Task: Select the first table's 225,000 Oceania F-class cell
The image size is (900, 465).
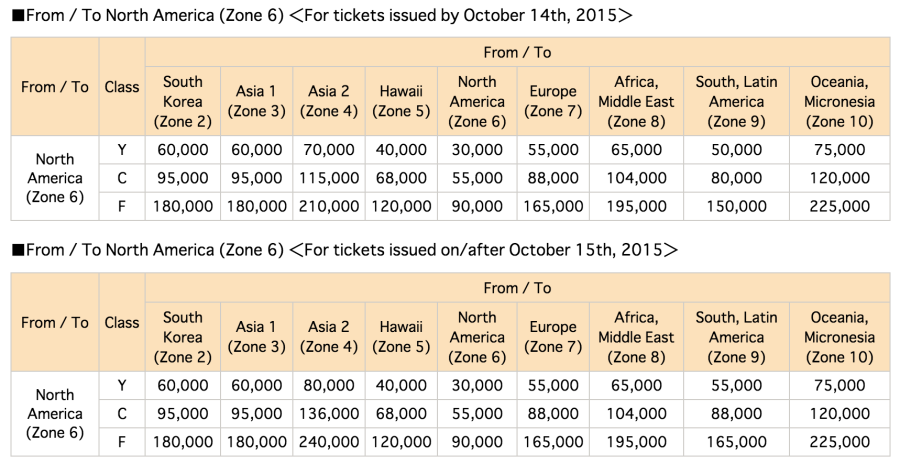Action: click(x=839, y=207)
